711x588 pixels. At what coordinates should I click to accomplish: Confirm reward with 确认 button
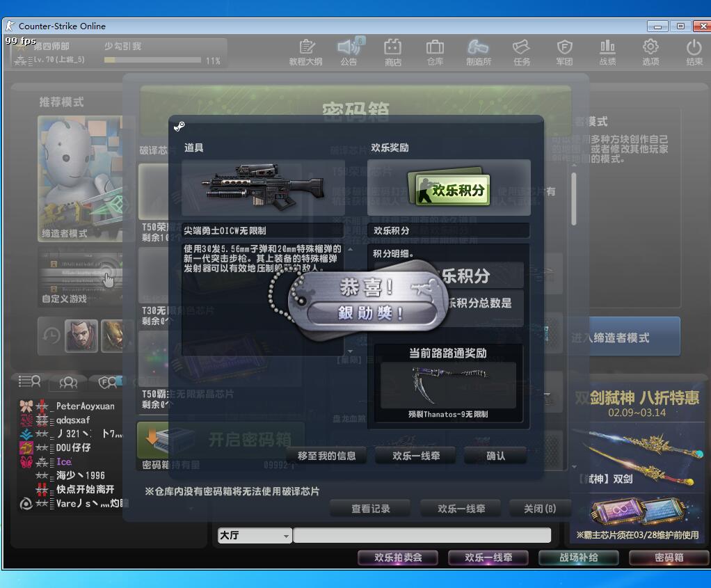point(495,456)
